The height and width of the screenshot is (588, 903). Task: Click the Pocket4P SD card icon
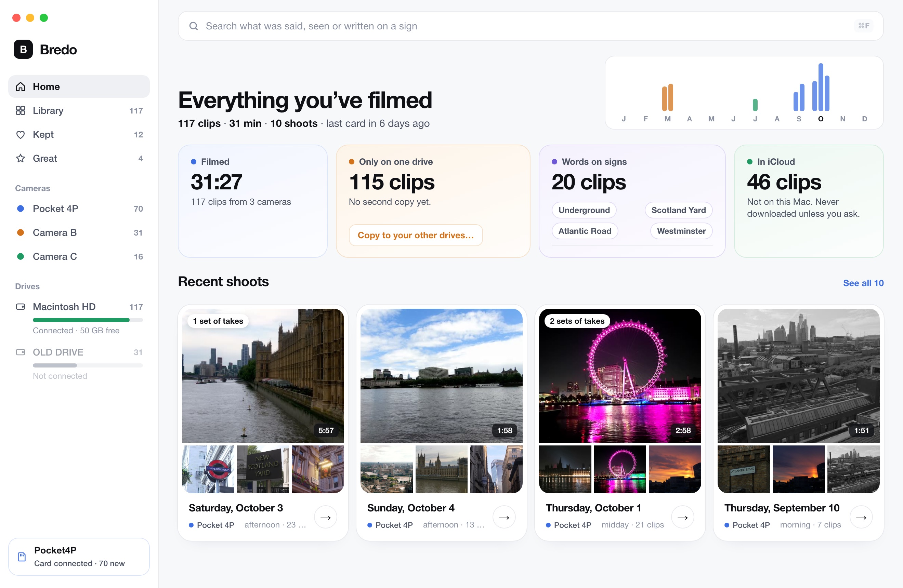(22, 557)
